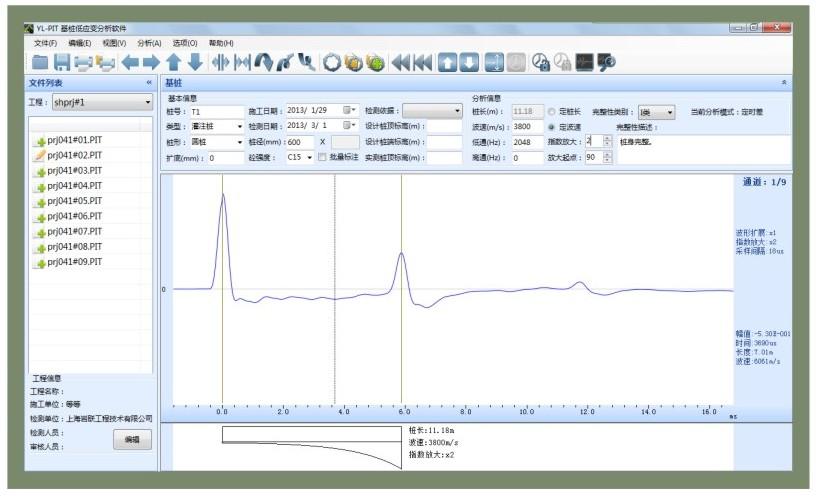Click the wave cut tool icon
This screenshot has width=819, height=496.
(x=307, y=63)
